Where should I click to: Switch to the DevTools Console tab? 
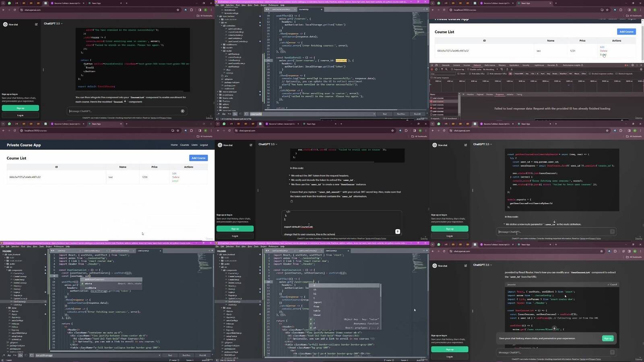coord(456,65)
